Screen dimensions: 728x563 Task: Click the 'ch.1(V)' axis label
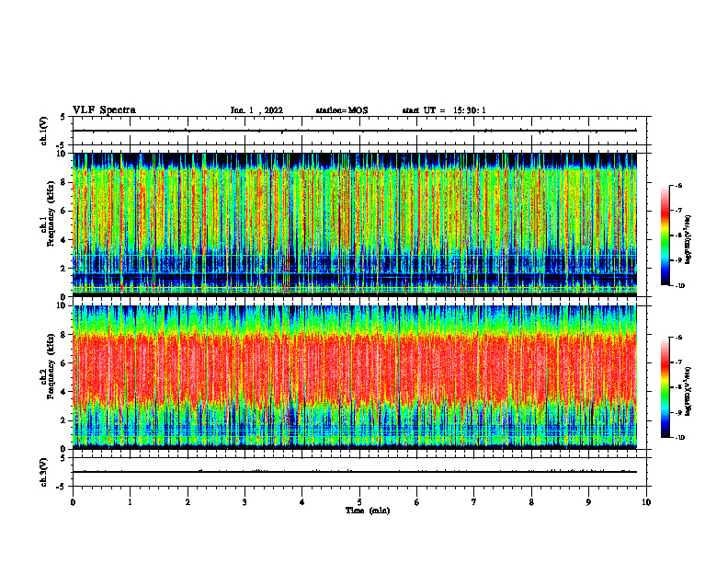(x=44, y=131)
